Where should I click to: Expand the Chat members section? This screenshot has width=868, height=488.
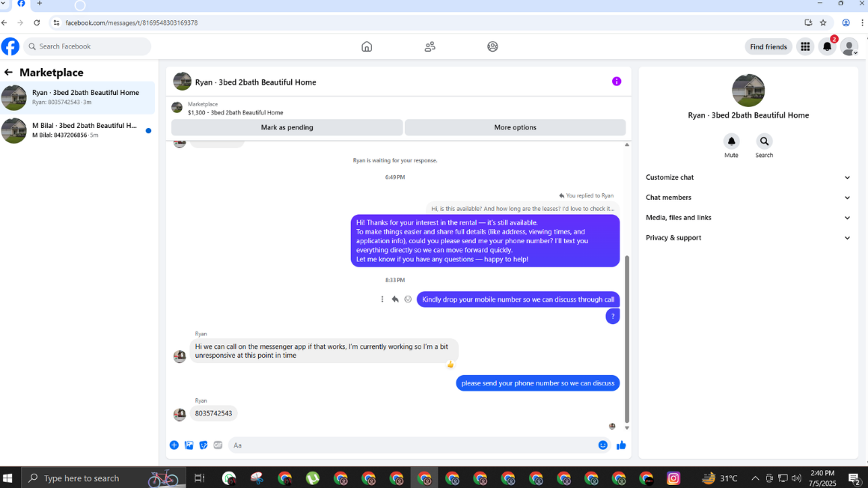(748, 197)
